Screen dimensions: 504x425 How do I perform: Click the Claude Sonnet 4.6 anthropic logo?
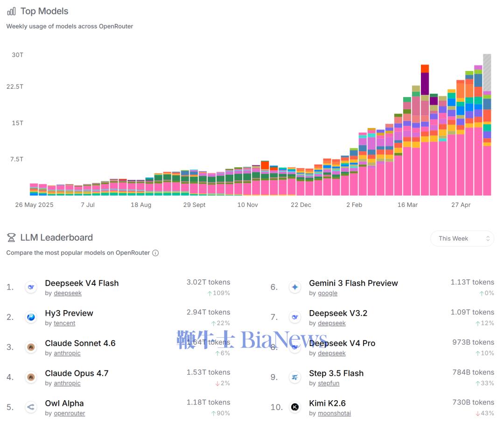pyautogui.click(x=31, y=347)
